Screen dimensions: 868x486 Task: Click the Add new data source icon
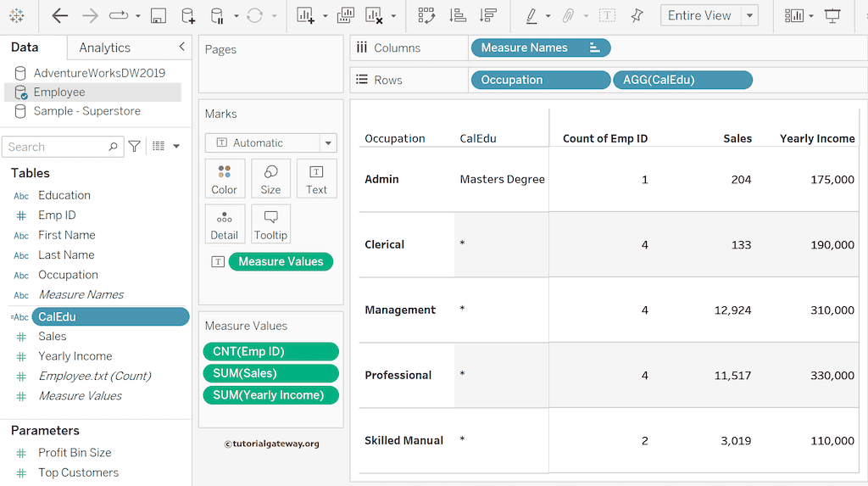coord(188,16)
